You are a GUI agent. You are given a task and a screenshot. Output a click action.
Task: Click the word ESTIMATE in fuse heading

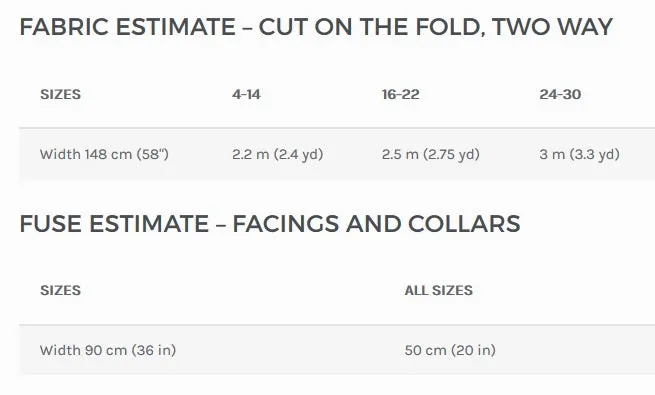(x=149, y=223)
